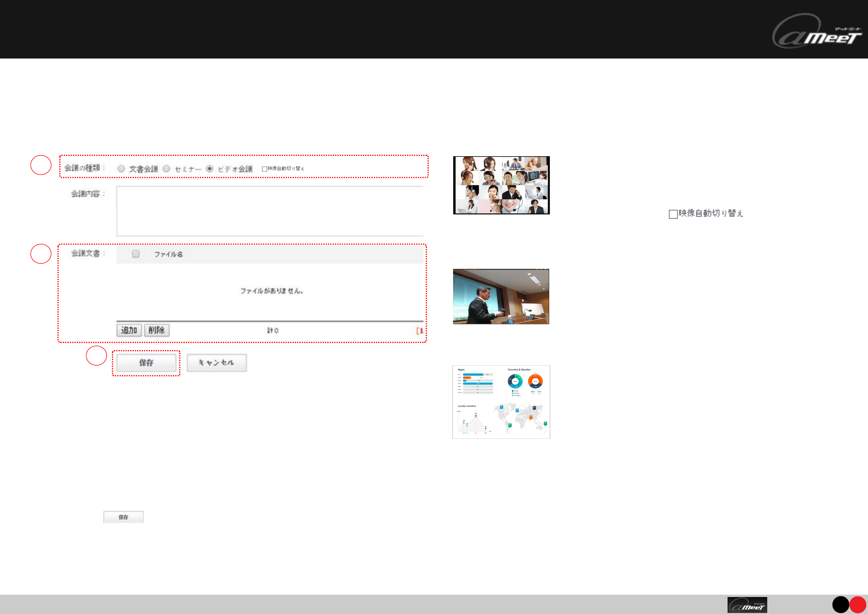Click the red circle marker beside 会議の種類
Image resolution: width=868 pixels, height=614 pixels.
point(41,165)
